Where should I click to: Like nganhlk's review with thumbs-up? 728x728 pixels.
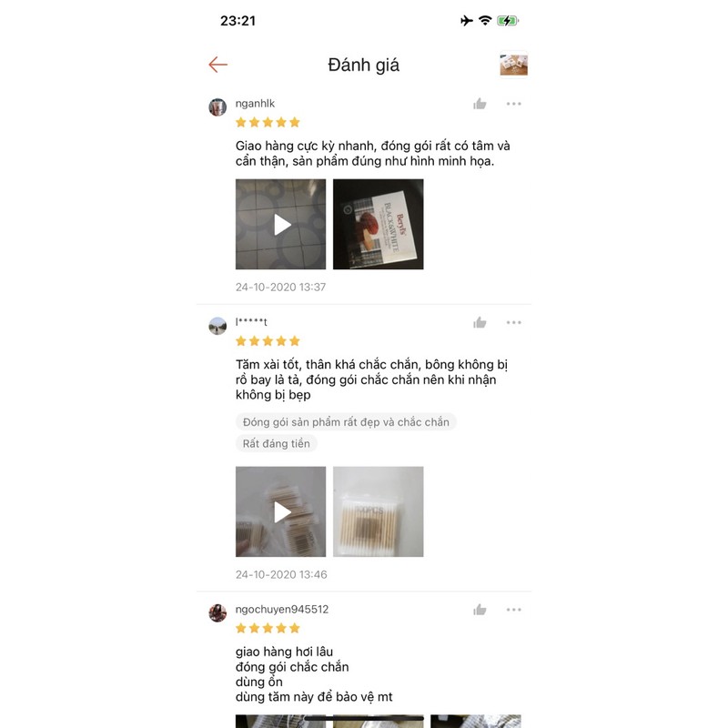480,104
